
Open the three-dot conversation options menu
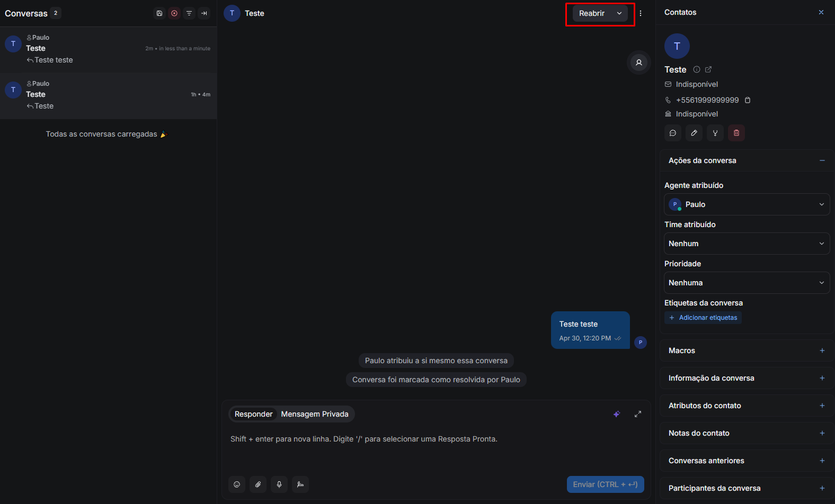641,13
